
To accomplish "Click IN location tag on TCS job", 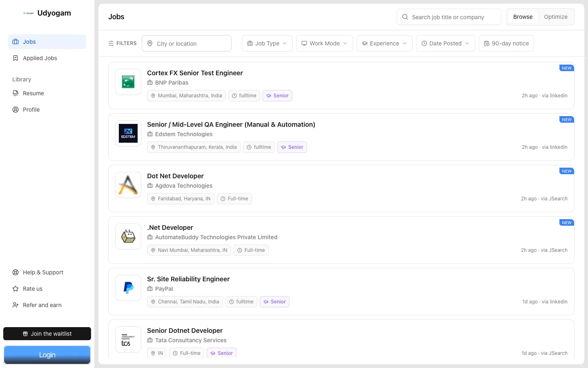I will click(x=157, y=353).
